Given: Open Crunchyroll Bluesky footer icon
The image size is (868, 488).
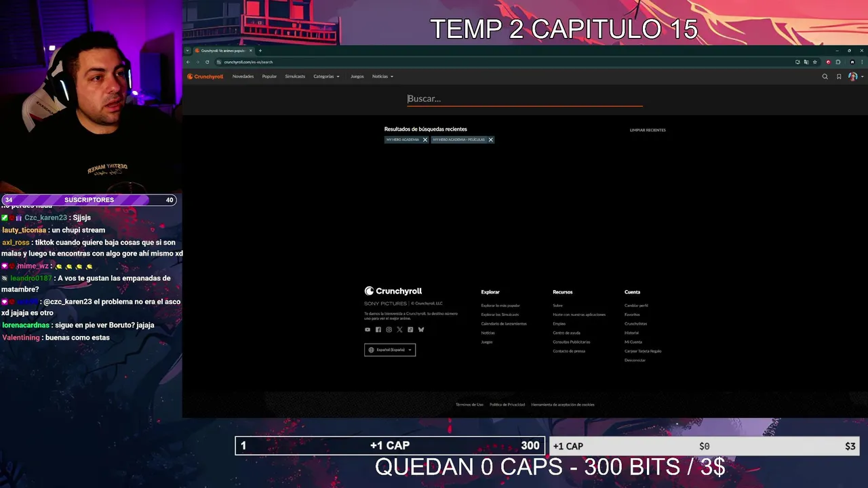Looking at the screenshot, I should [x=421, y=329].
